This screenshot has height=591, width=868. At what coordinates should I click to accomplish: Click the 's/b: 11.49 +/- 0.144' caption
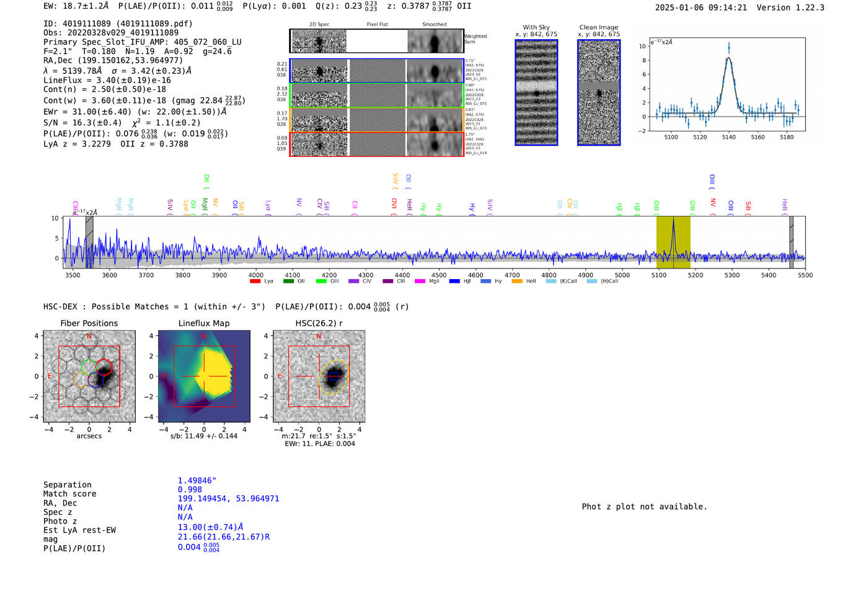[x=204, y=436]
